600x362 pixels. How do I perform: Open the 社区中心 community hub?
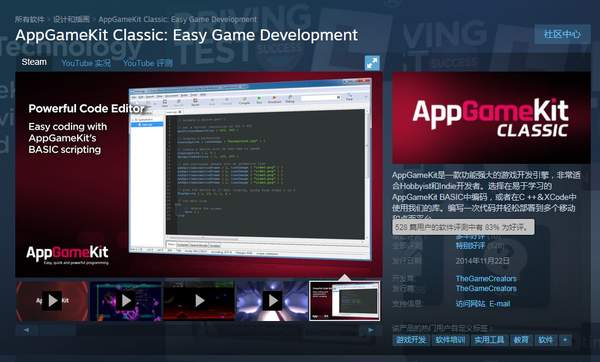tap(562, 34)
